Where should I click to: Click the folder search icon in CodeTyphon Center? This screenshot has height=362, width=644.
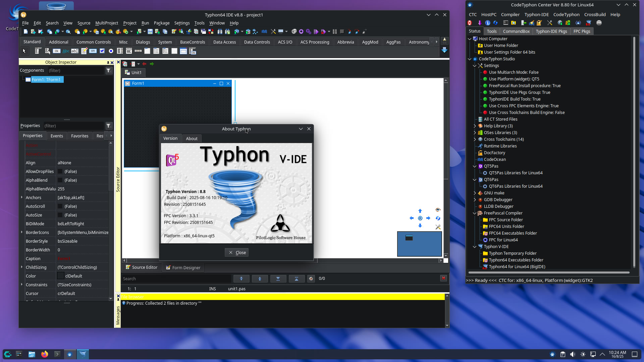[514, 23]
